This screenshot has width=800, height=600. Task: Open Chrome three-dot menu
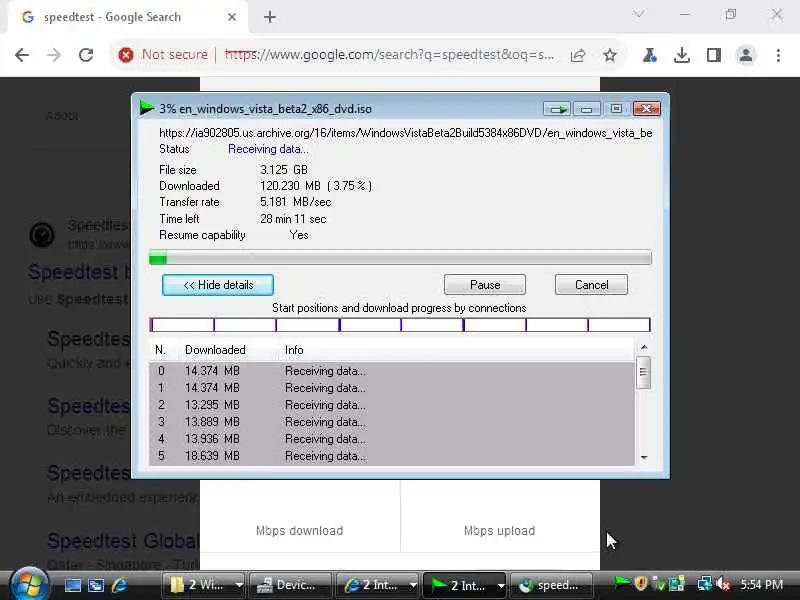click(778, 55)
